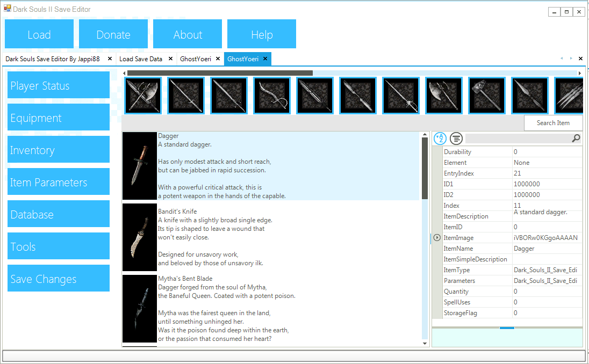Click Save Changes
This screenshot has width=589, height=364.
59,279
